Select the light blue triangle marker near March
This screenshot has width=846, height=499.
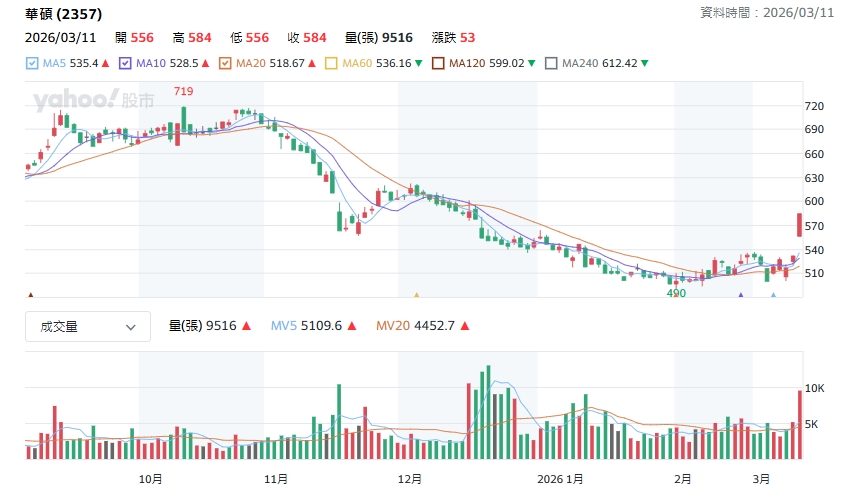point(773,295)
